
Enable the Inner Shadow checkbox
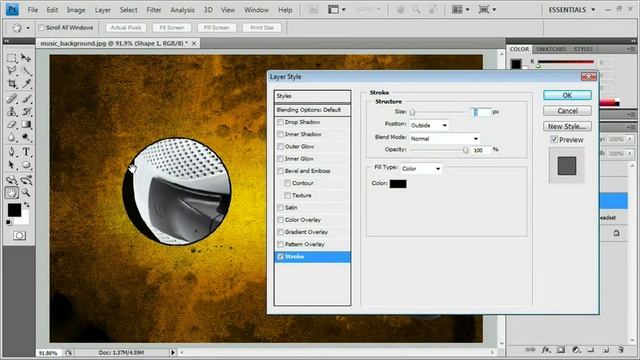280,134
